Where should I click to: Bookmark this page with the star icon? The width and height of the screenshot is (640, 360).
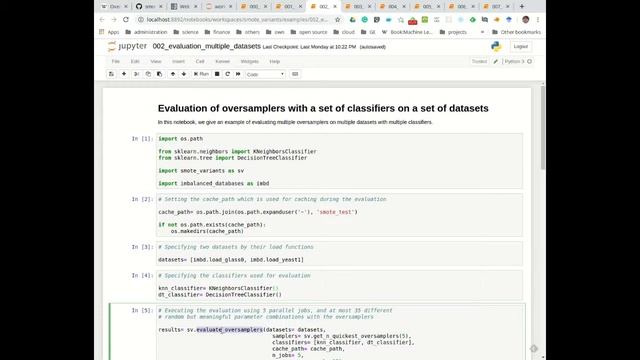click(x=338, y=20)
